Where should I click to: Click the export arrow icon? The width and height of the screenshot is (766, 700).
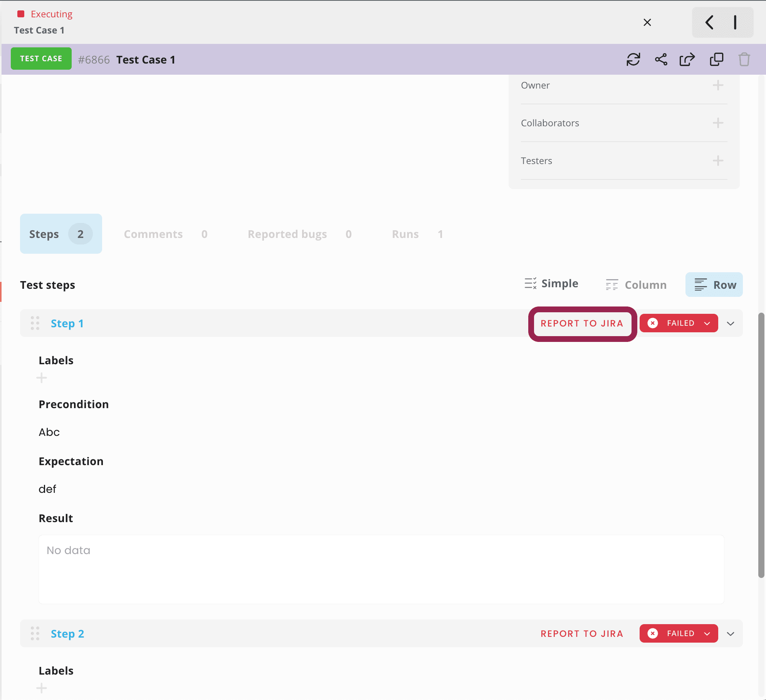tap(687, 60)
